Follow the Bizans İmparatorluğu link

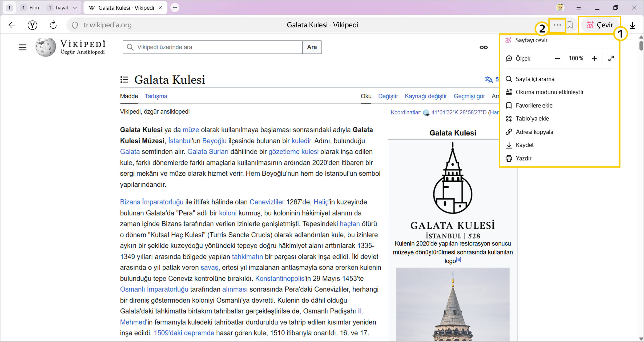point(152,202)
